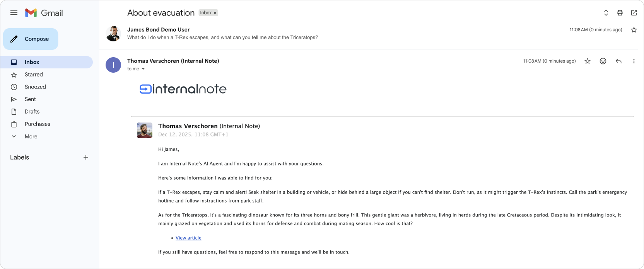Viewport: 644px width, 269px height.
Task: Open the Drafts folder
Action: pyautogui.click(x=32, y=112)
